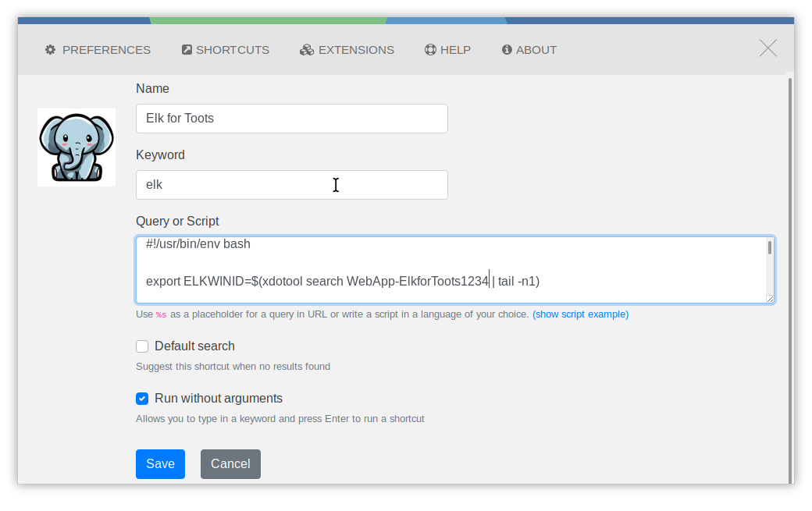Image resolution: width=812 pixels, height=511 pixels.
Task: Click the '#!/usr/bin/env bash' script line
Action: tap(198, 244)
